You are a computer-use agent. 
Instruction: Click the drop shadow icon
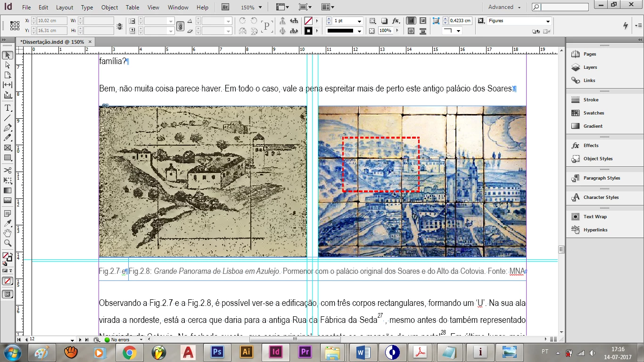pos(384,21)
